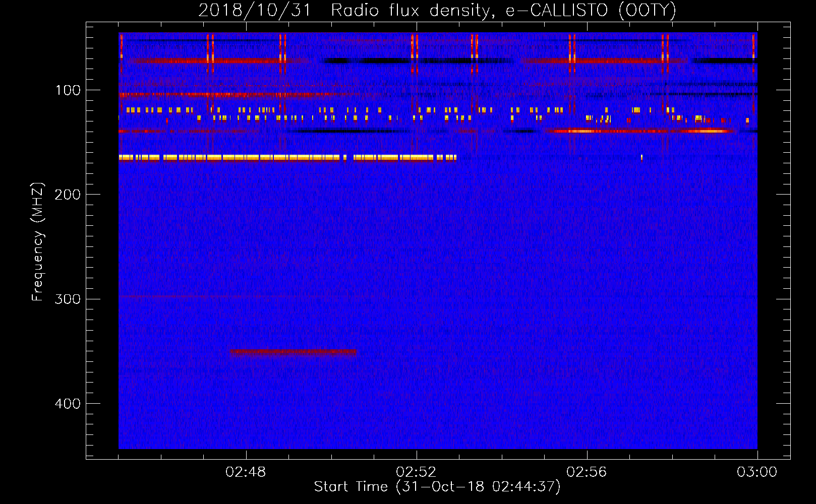Click the 'Start Time (31-Oct-18 02:44:37)' label
The height and width of the screenshot is (504, 816).
click(437, 487)
